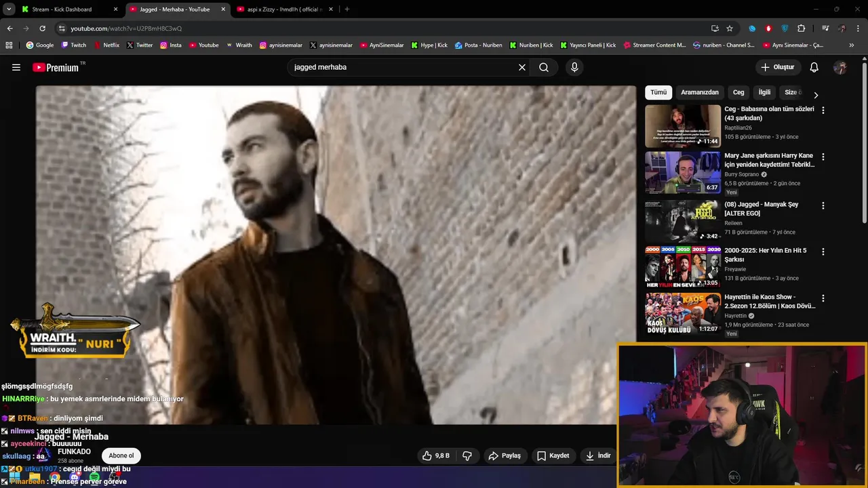Select the Aramanızdan filter chip
Viewport: 868px width, 488px height.
(x=700, y=92)
